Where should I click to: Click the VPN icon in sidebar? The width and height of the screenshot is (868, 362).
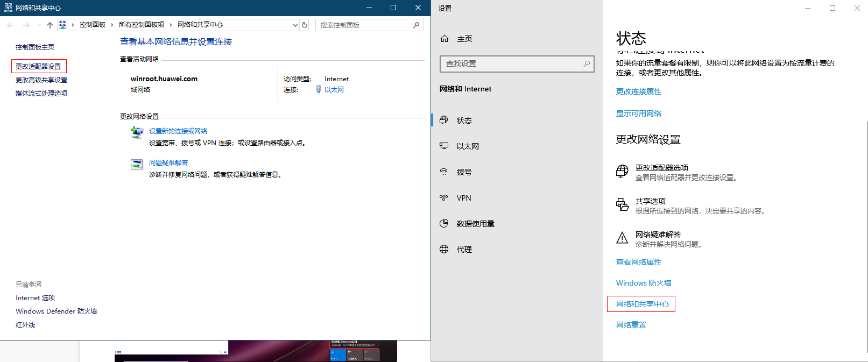pos(444,198)
